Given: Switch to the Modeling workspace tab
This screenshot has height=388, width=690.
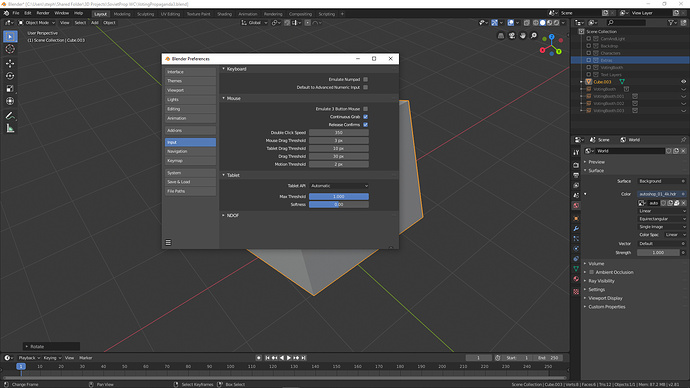Looking at the screenshot, I should (122, 14).
